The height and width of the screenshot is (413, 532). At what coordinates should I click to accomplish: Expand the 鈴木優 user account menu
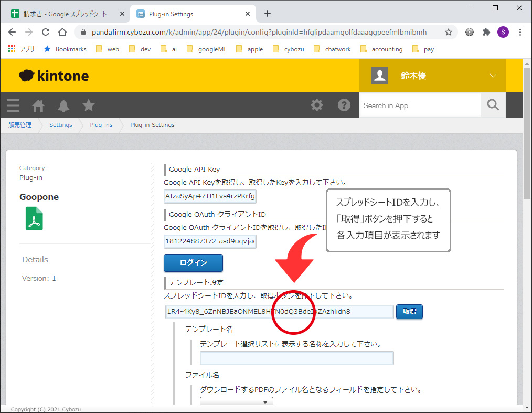[492, 76]
